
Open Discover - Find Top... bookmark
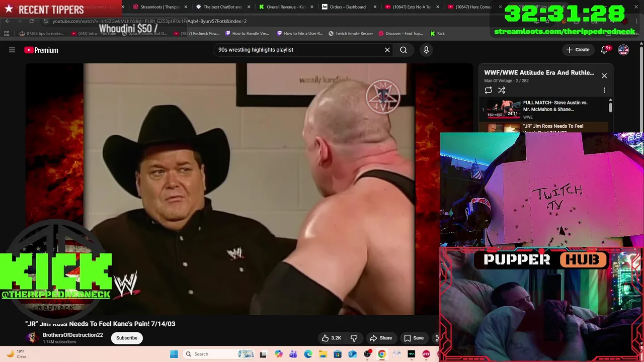[400, 33]
